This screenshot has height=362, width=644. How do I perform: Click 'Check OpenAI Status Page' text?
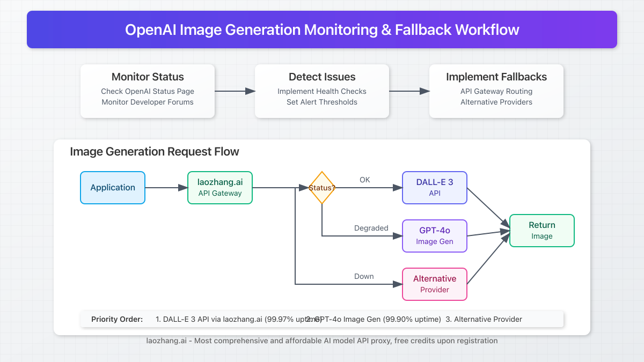(148, 91)
